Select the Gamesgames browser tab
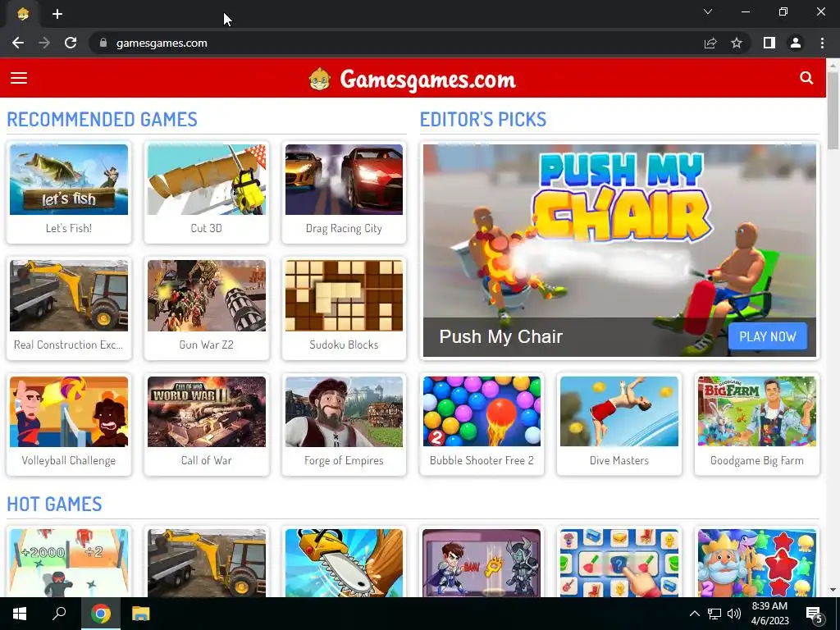 [x=23, y=15]
